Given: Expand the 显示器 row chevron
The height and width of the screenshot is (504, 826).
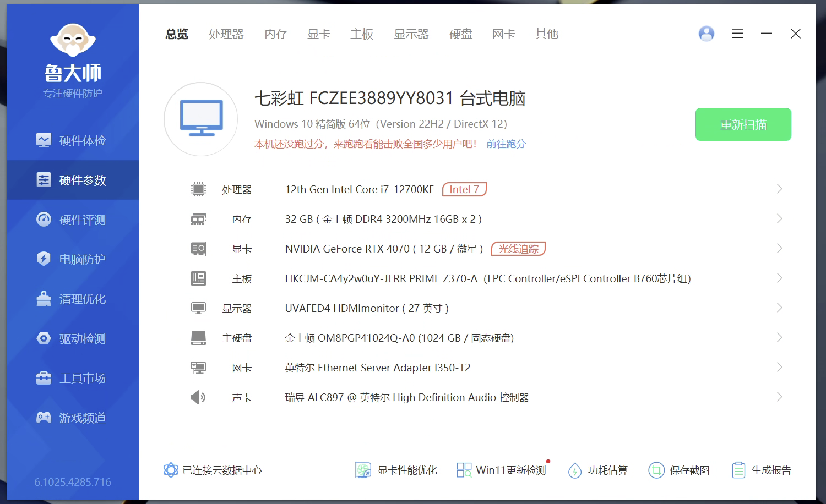Looking at the screenshot, I should [x=779, y=308].
